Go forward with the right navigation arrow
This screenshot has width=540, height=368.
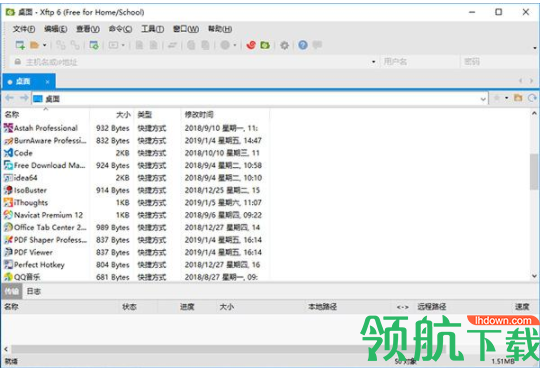(24, 98)
